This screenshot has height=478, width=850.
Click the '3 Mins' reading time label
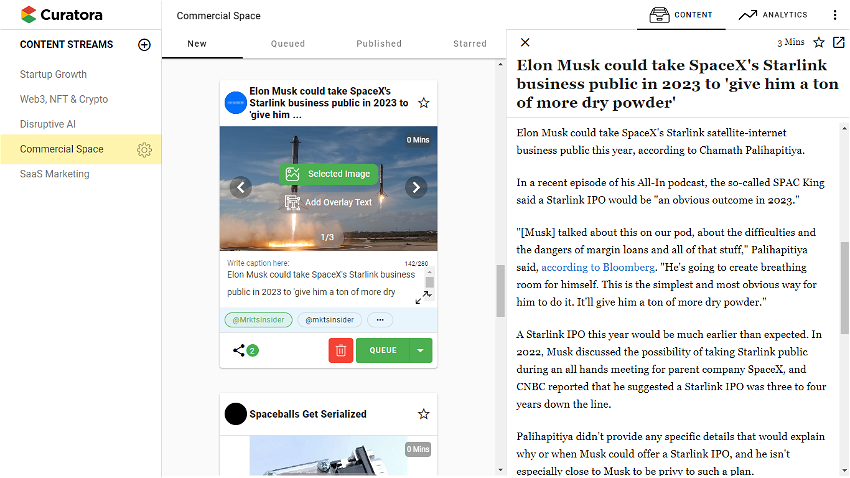791,42
